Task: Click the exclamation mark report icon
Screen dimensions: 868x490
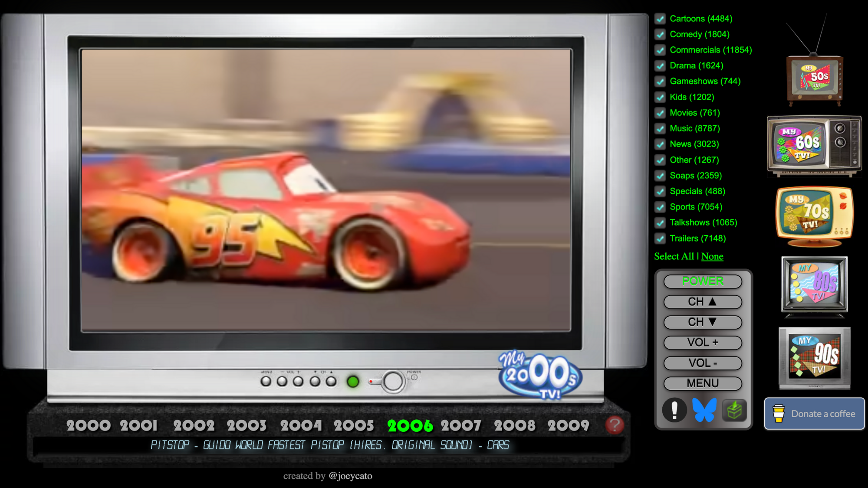Action: point(674,410)
